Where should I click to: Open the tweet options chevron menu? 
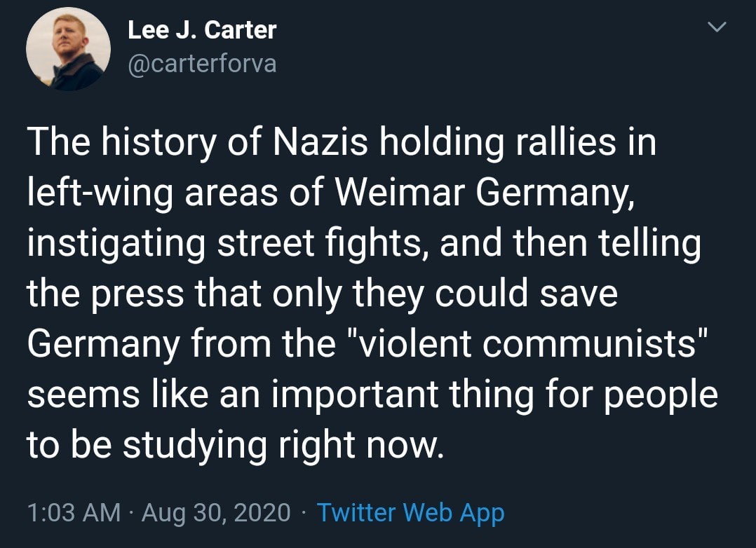[x=715, y=28]
